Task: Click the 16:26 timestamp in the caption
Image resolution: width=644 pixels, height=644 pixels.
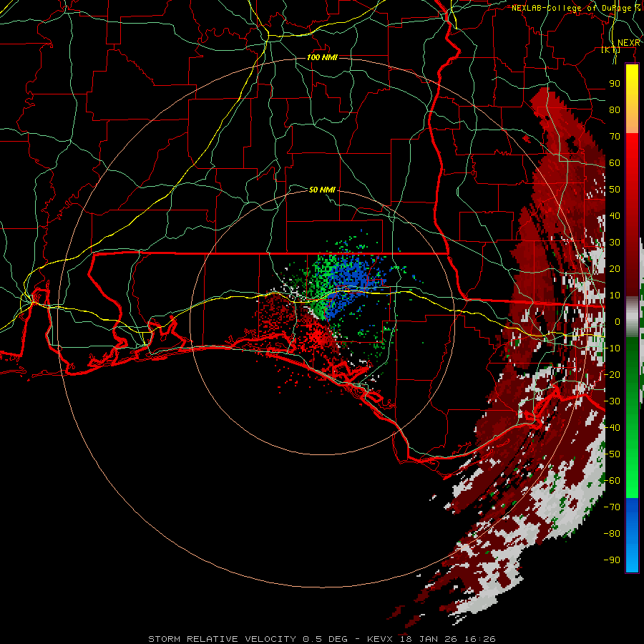Action: click(x=479, y=639)
